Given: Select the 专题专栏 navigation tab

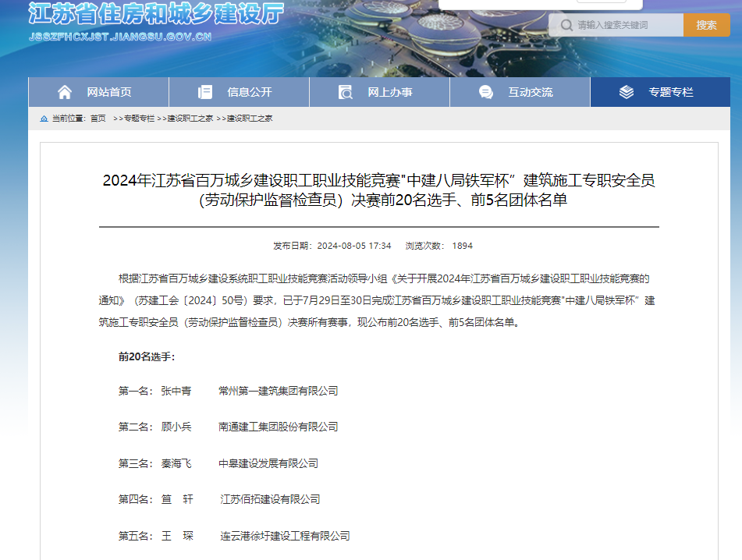Looking at the screenshot, I should [x=670, y=92].
